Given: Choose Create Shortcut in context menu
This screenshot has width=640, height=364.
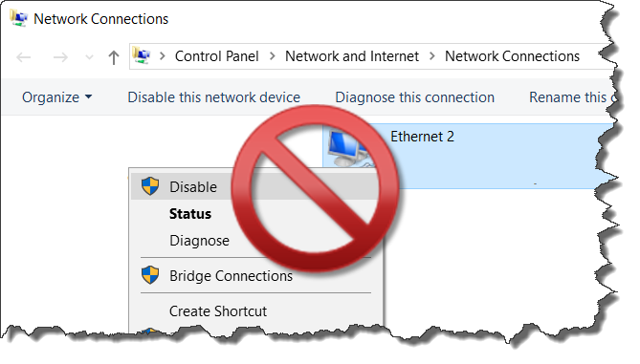Looking at the screenshot, I should 218,311.
